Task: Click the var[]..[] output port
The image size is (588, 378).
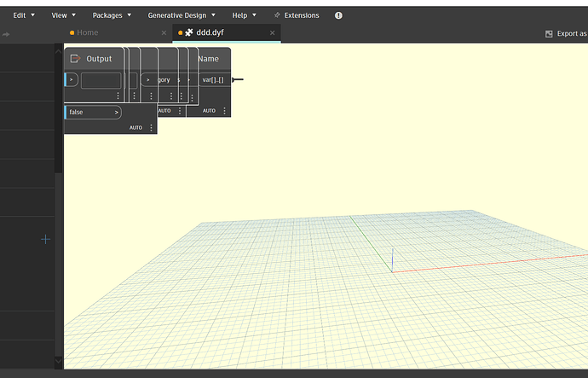Action: click(x=213, y=79)
